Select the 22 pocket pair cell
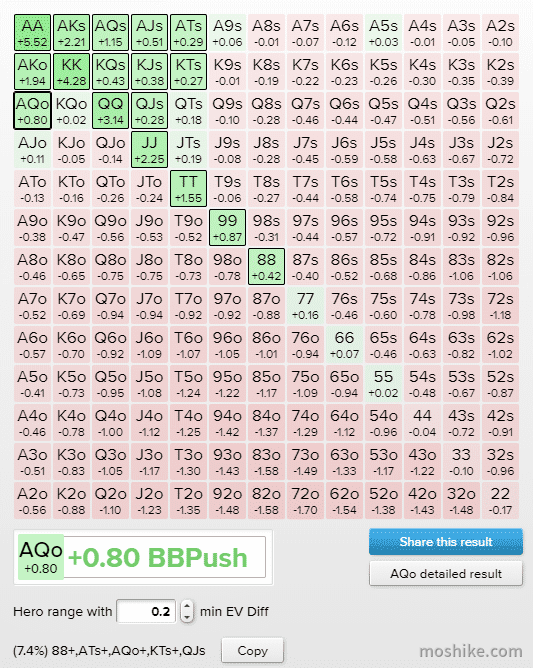 (500, 501)
